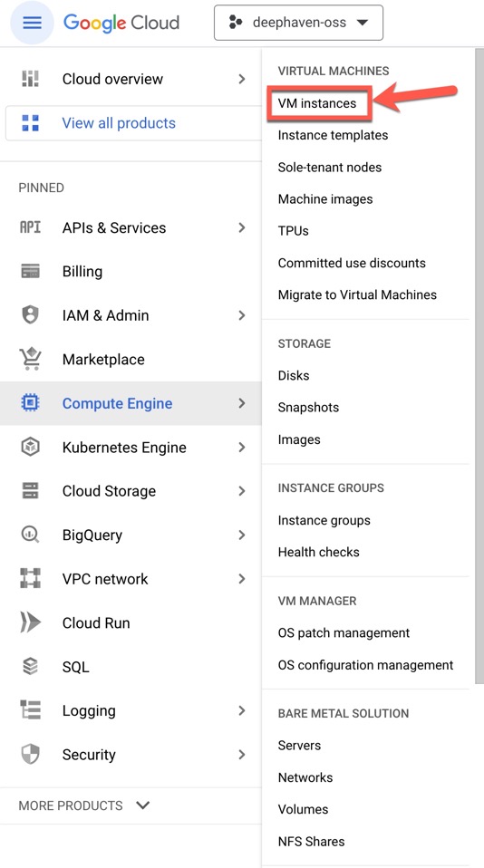This screenshot has height=868, width=484.
Task: Click the VPC network icon
Action: pyautogui.click(x=31, y=578)
